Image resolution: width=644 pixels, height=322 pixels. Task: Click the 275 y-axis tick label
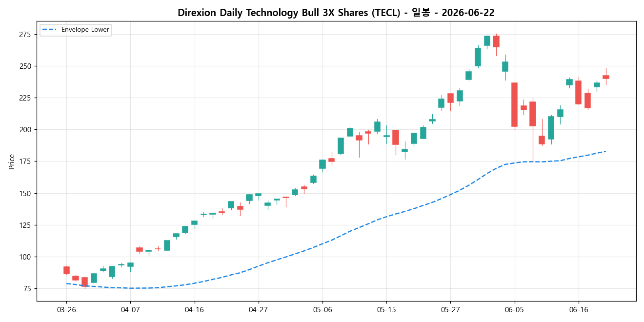(25, 34)
